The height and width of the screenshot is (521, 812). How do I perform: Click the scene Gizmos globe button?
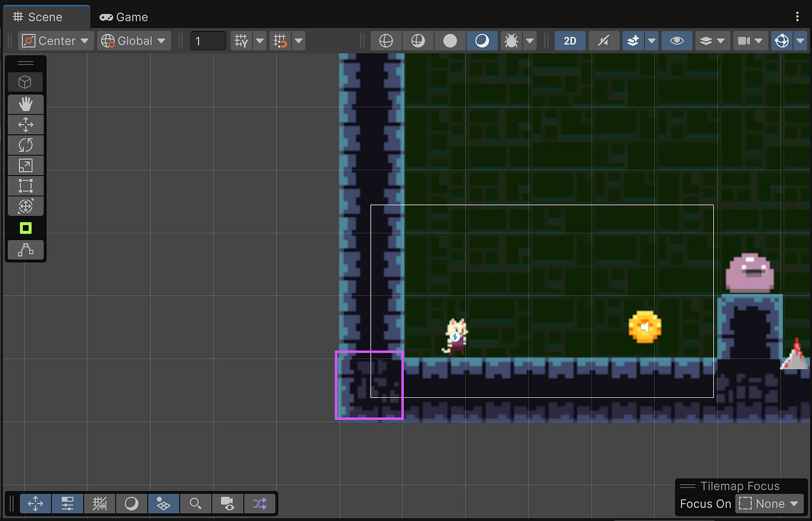(781, 40)
